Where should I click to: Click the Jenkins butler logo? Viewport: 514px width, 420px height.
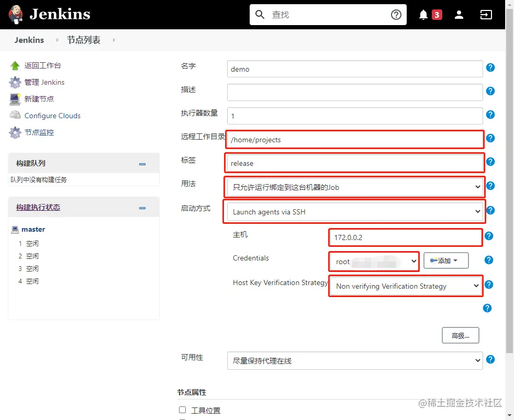(x=15, y=15)
